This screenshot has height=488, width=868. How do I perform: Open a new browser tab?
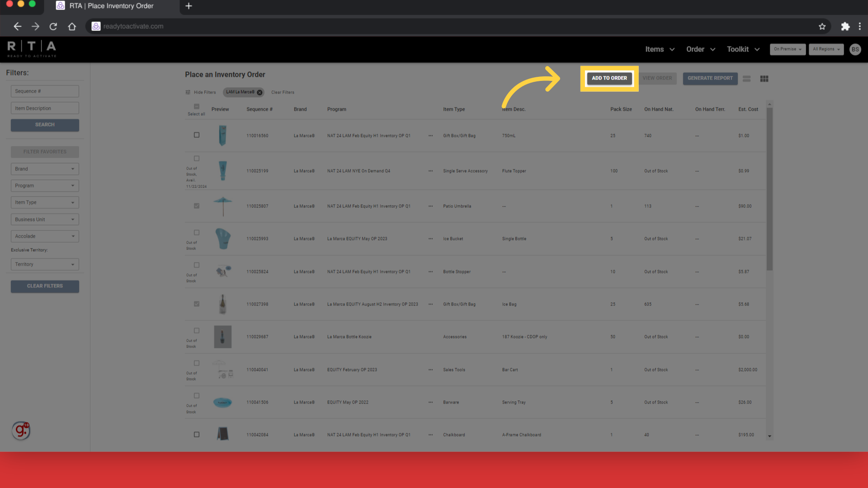pos(189,6)
